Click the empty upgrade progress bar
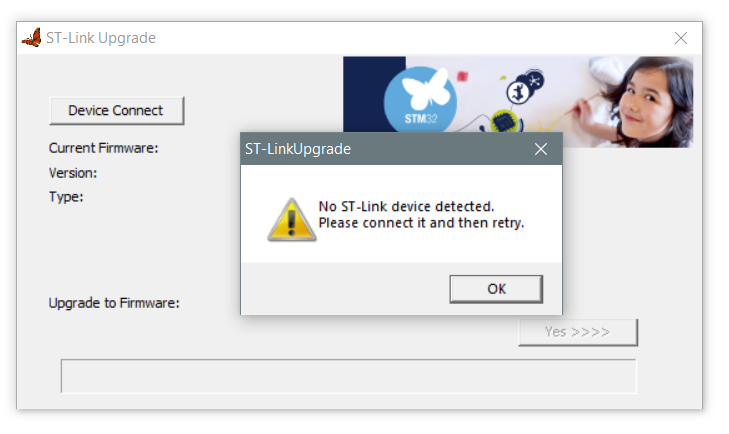729x434 pixels. click(x=348, y=376)
